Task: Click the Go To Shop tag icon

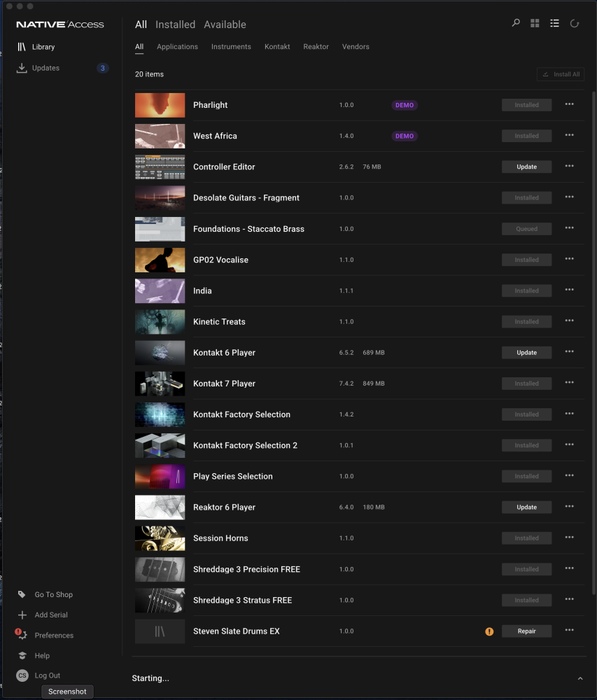Action: pyautogui.click(x=22, y=594)
